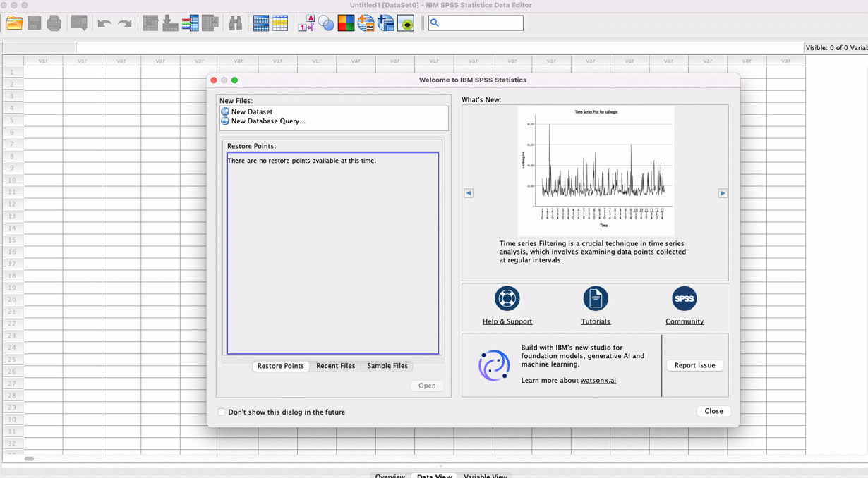Switch to the Overview tab
Image resolution: width=868 pixels, height=478 pixels.
390,477
